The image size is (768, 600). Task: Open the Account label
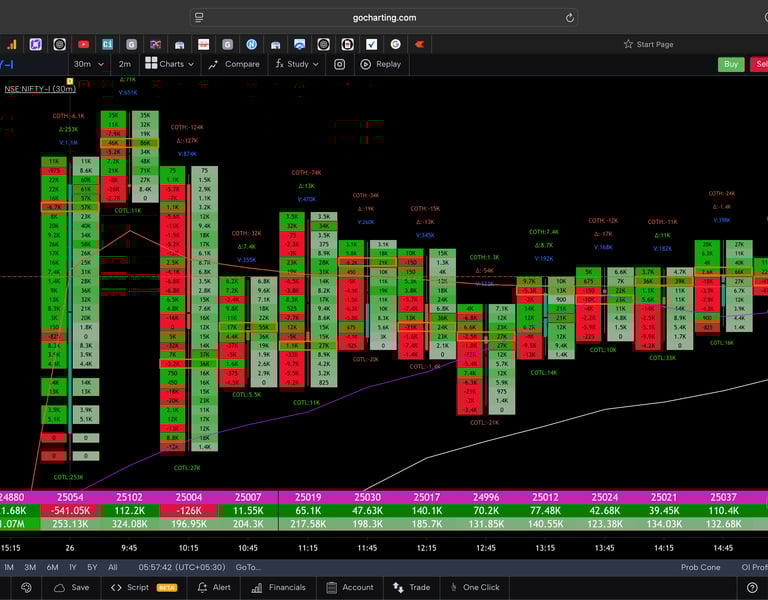click(x=358, y=587)
